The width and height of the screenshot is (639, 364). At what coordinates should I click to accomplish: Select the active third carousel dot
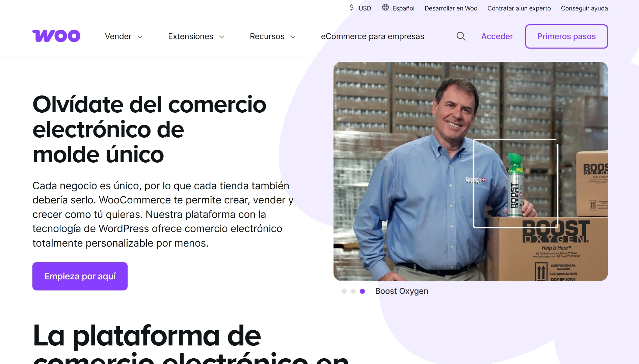point(362,291)
